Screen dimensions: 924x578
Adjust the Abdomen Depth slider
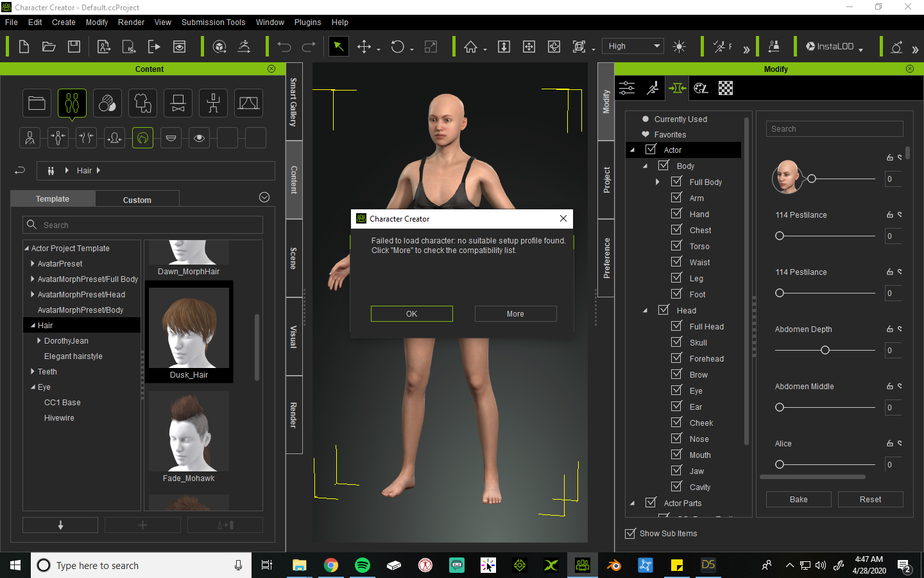click(825, 350)
